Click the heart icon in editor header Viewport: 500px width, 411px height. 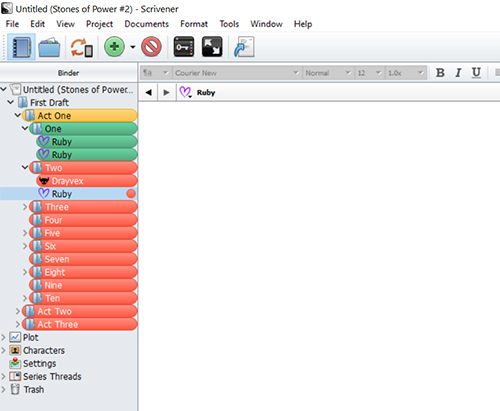[185, 92]
